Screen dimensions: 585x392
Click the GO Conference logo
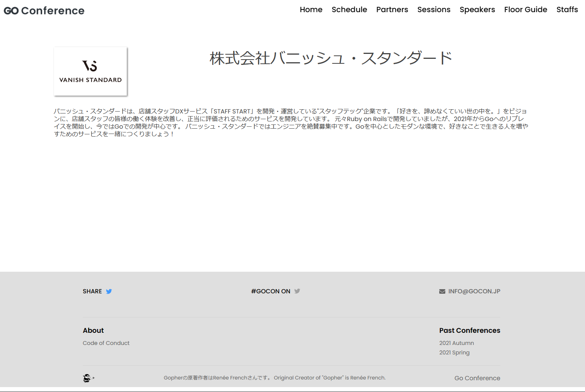click(x=44, y=11)
